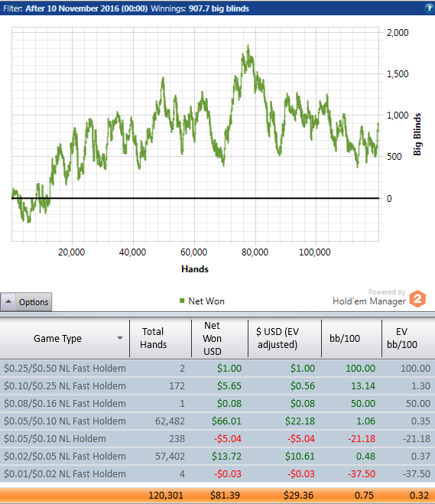This screenshot has width=435, height=504.
Task: Click the Options panel up-arrow icon
Action: (8, 302)
